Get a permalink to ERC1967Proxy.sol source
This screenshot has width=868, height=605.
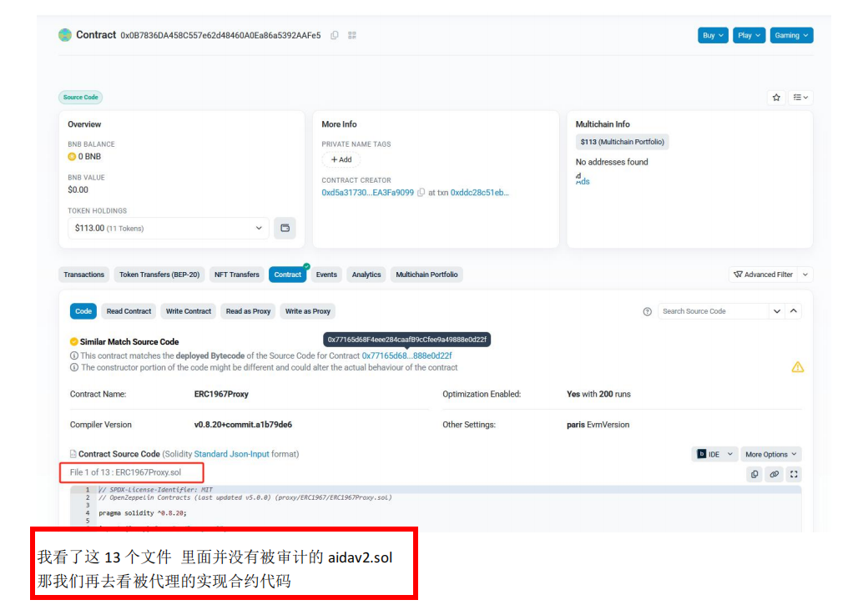[775, 474]
